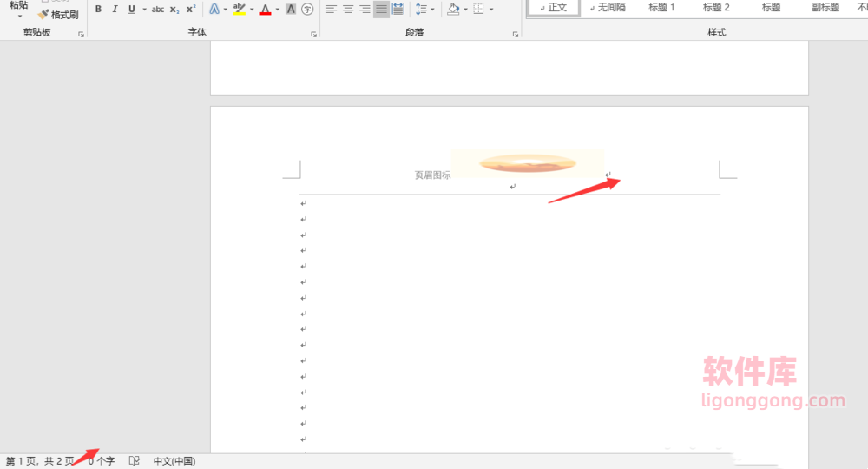
Task: Expand line spacing dropdown arrow
Action: pos(432,10)
